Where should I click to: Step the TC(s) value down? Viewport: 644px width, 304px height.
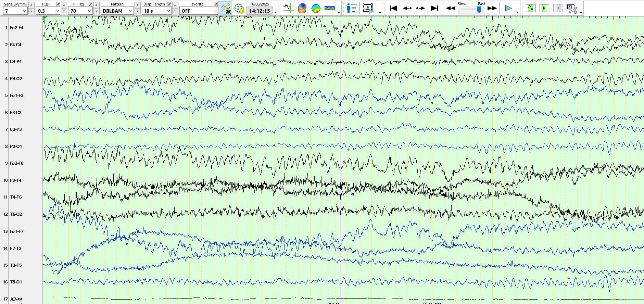click(x=64, y=11)
